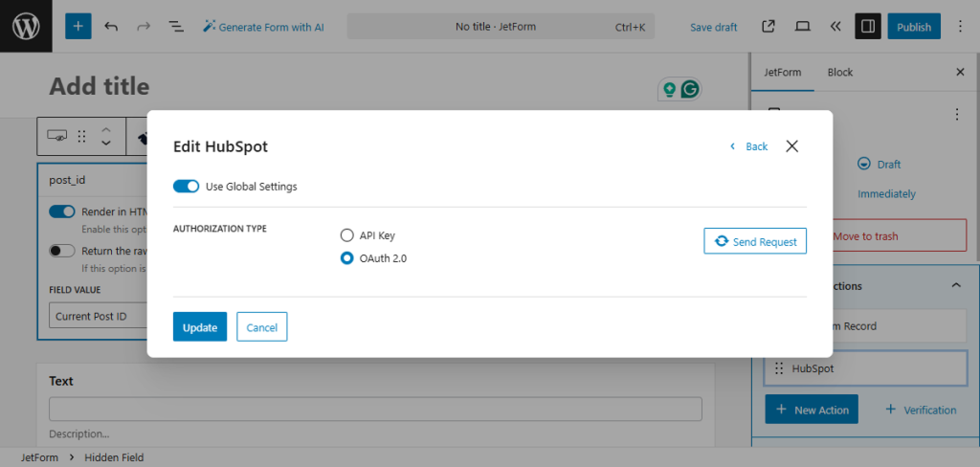Undo the last change
Viewport: 980px width, 467px height.
click(111, 27)
